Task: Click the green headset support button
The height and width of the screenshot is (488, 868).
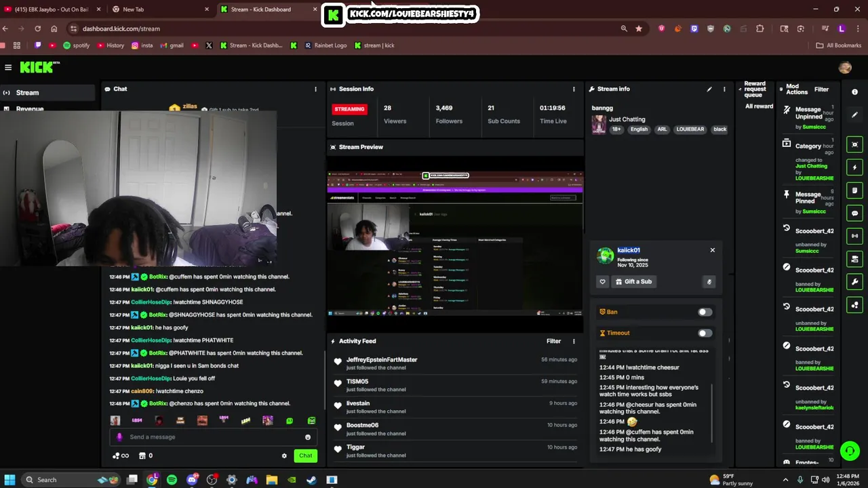Action: [x=849, y=451]
